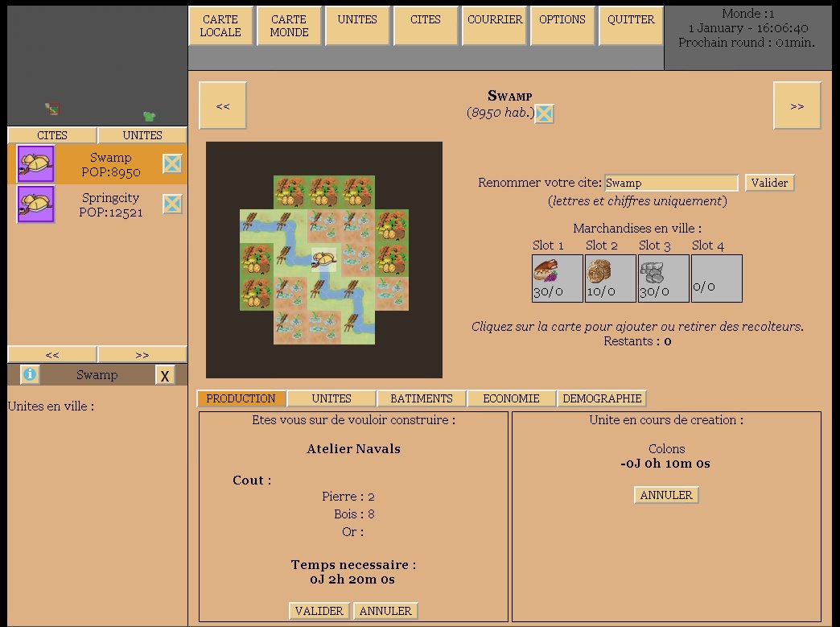Viewport: 840px width, 627px height.
Task: Go to the next city with >> arrow
Action: [x=797, y=105]
